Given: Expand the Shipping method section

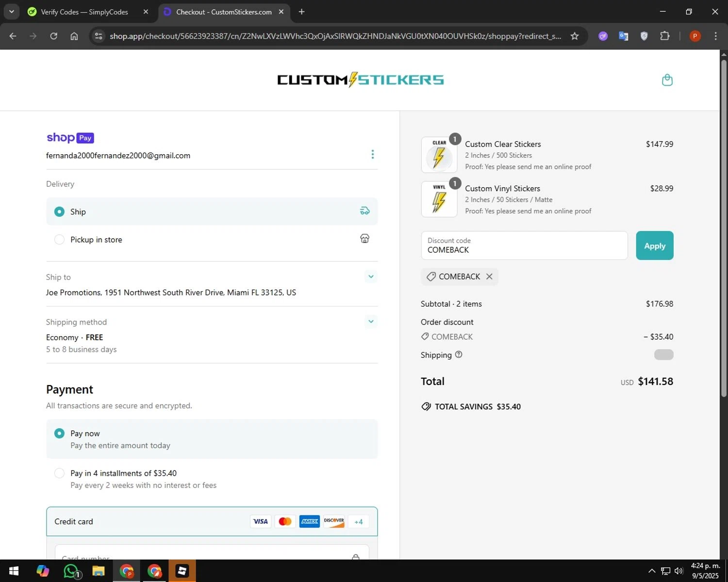Looking at the screenshot, I should tap(371, 322).
